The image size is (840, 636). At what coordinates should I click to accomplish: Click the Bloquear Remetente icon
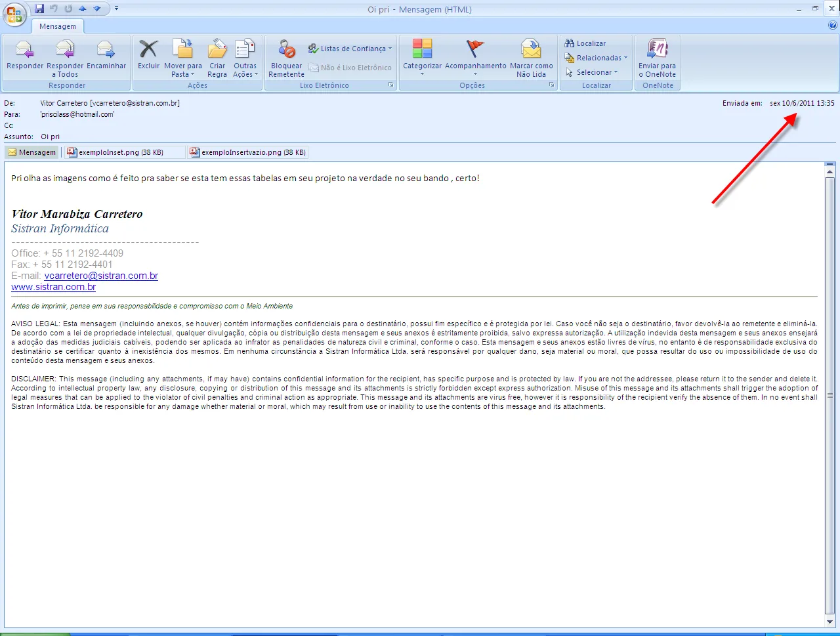[286, 58]
